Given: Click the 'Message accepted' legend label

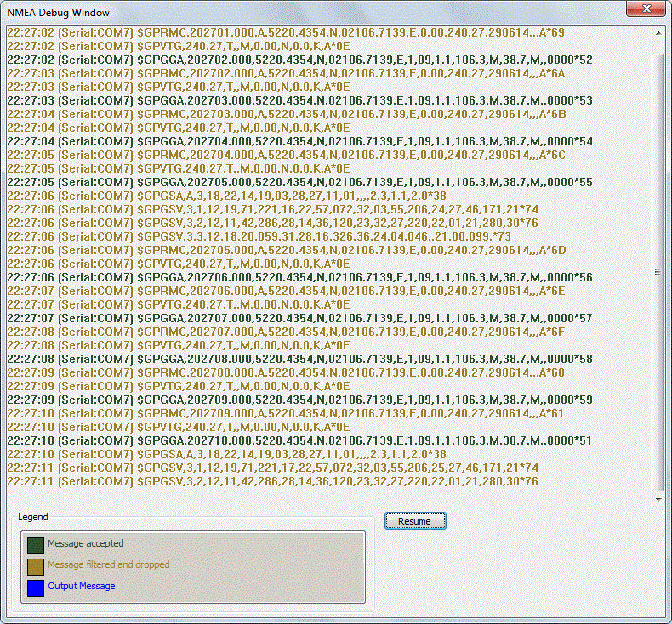Looking at the screenshot, I should click(86, 543).
